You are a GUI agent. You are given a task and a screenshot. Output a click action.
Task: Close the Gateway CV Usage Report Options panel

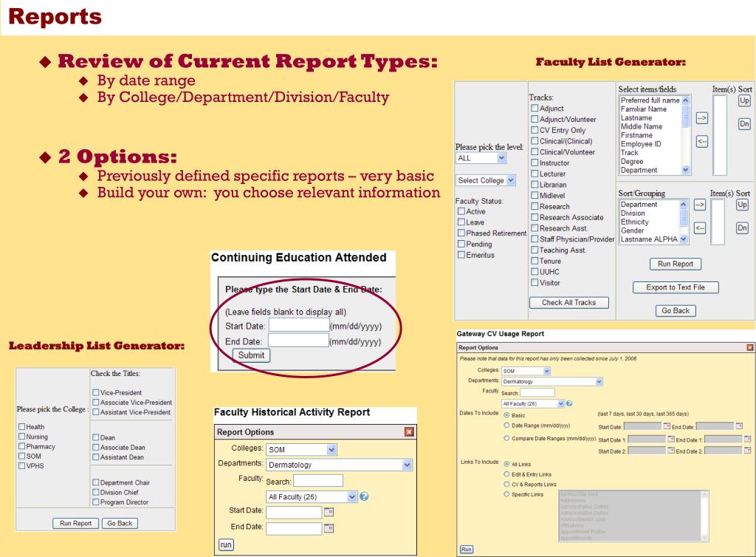point(750,347)
